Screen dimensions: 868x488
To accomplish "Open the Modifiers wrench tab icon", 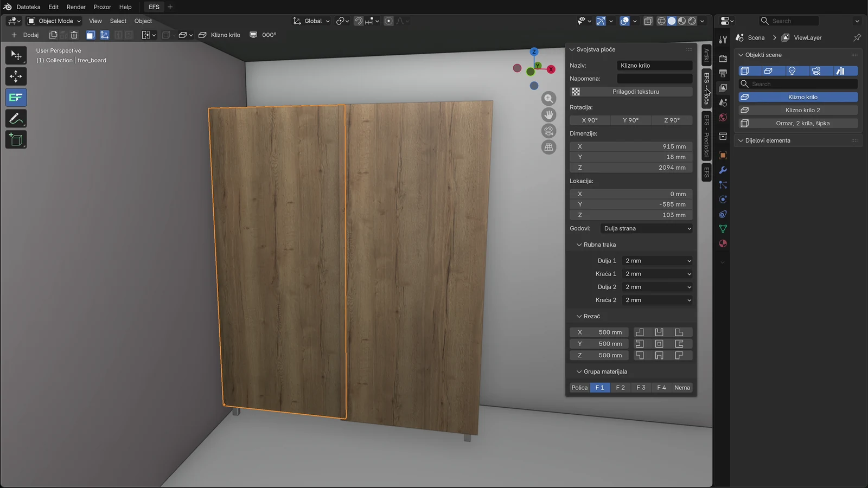I will (723, 170).
